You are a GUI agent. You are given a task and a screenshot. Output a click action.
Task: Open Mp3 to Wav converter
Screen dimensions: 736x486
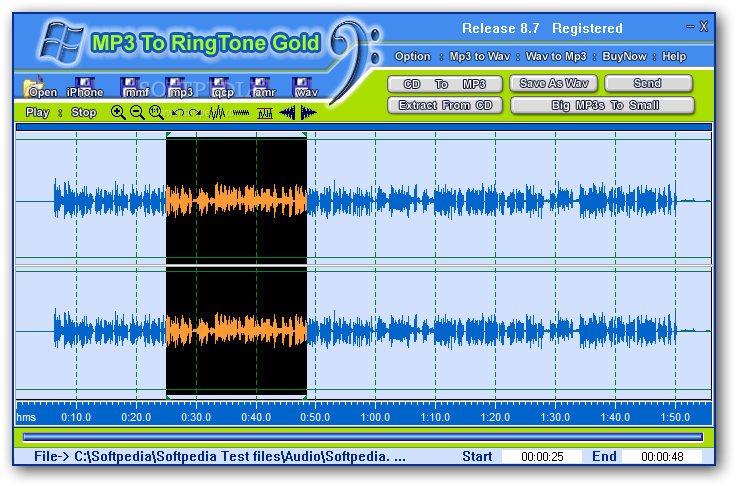click(x=480, y=56)
